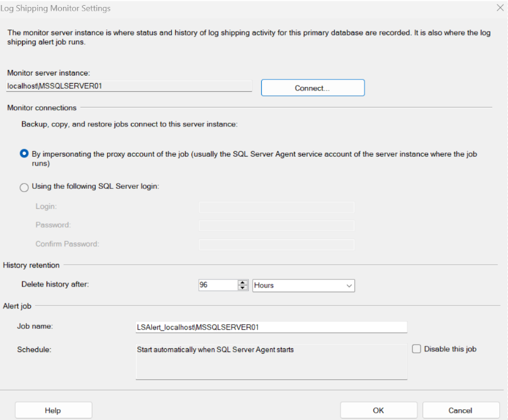Click the Job name text field

tap(271, 327)
